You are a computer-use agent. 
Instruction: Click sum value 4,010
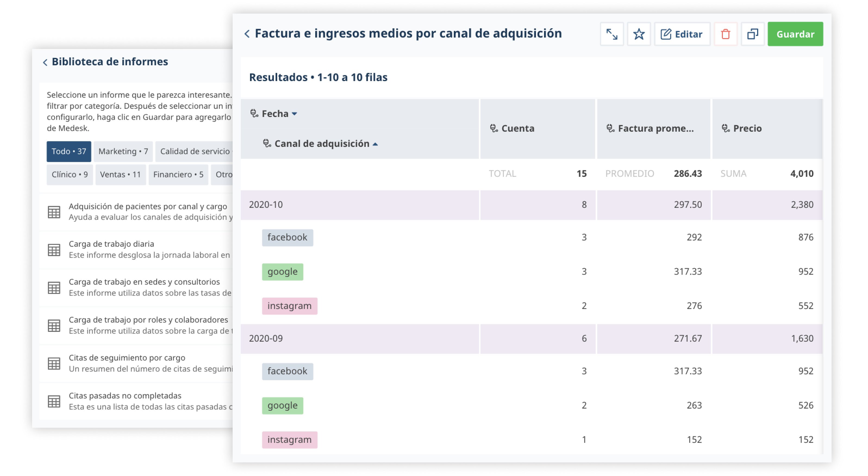[x=802, y=174]
